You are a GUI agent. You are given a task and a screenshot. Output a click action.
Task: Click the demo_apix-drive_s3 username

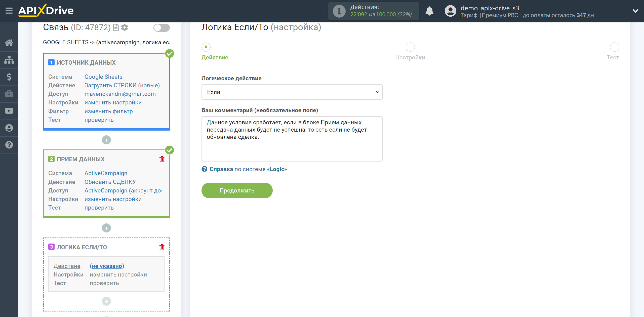tap(490, 8)
